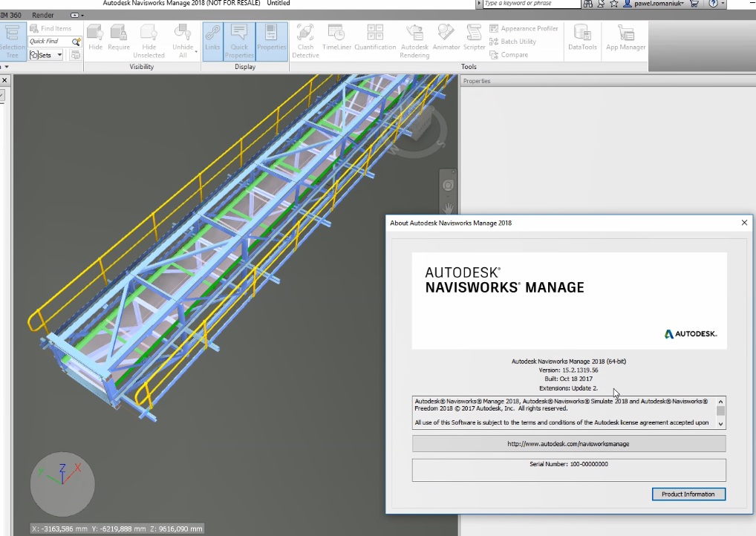Toggle the Links display
This screenshot has height=536, width=756.
(212, 39)
